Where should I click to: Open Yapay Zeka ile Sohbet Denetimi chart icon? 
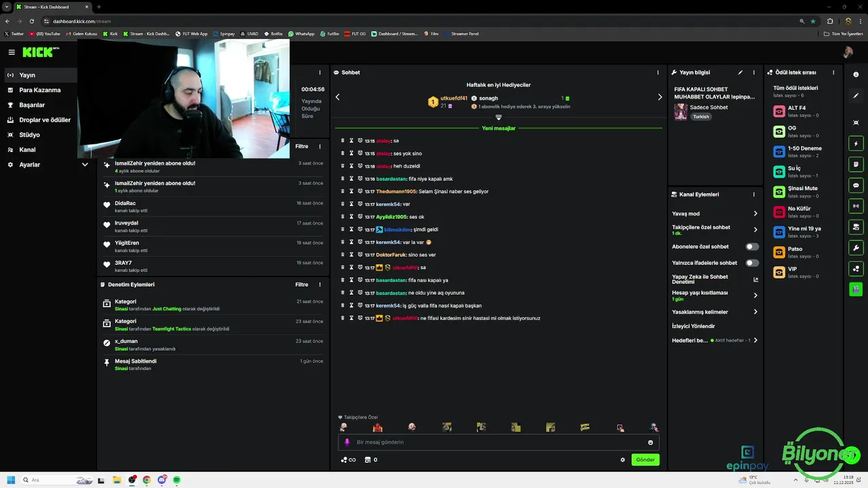755,279
